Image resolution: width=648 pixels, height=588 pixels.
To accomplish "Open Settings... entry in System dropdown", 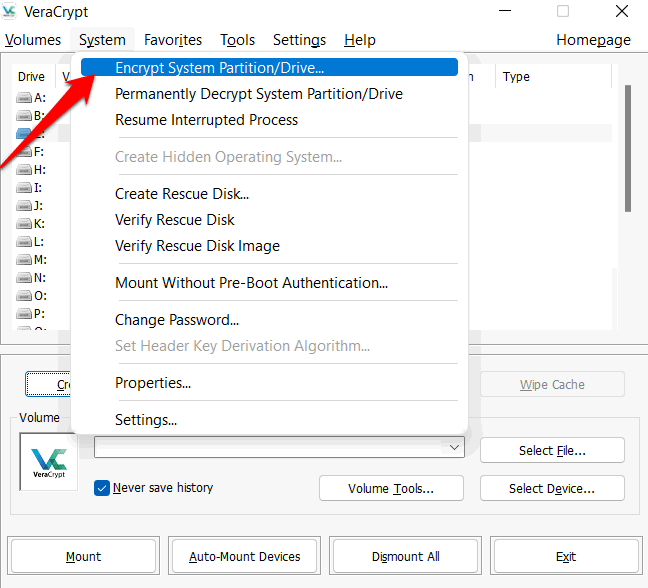I will click(269, 420).
